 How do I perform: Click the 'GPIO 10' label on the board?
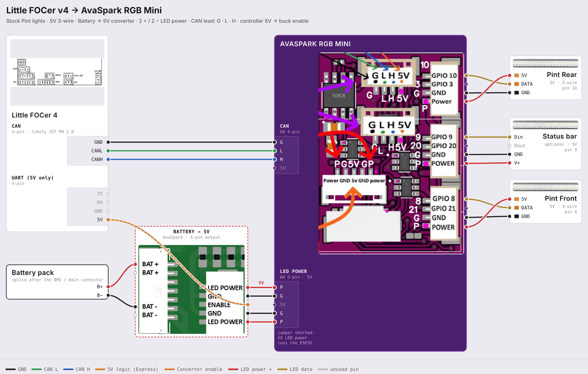tap(444, 76)
